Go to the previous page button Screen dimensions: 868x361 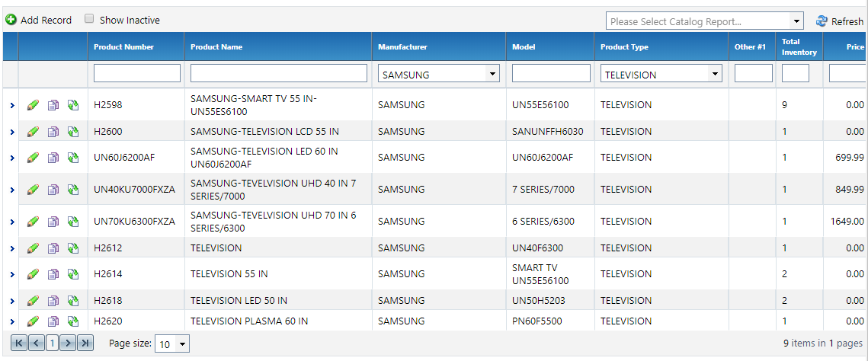click(36, 343)
